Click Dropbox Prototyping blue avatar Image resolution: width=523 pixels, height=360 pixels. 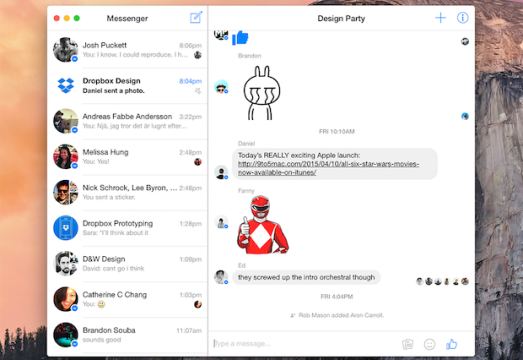coord(66,228)
